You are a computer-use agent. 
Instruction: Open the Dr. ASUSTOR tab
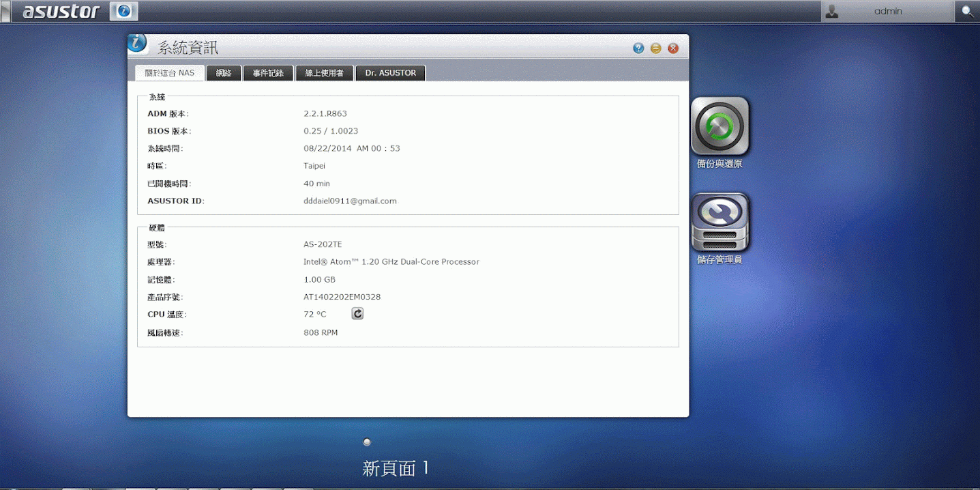pyautogui.click(x=391, y=73)
